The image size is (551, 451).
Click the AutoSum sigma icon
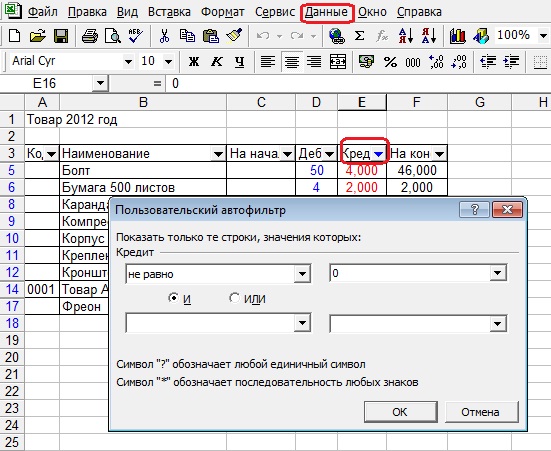point(359,36)
